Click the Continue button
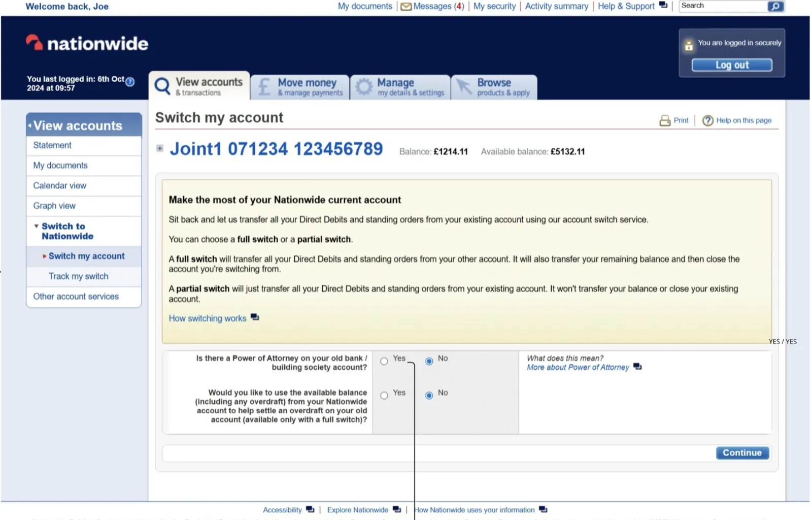The height and width of the screenshot is (520, 812). (x=742, y=453)
